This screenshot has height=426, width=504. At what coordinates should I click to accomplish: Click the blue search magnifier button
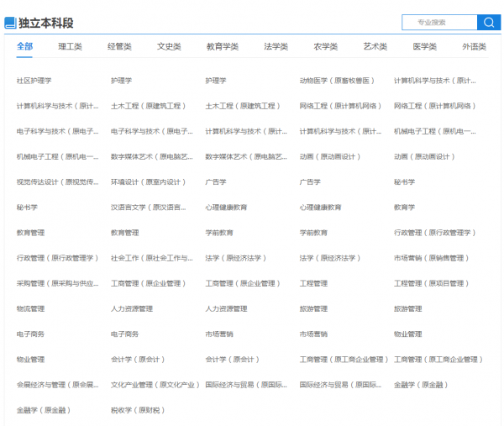pos(489,23)
